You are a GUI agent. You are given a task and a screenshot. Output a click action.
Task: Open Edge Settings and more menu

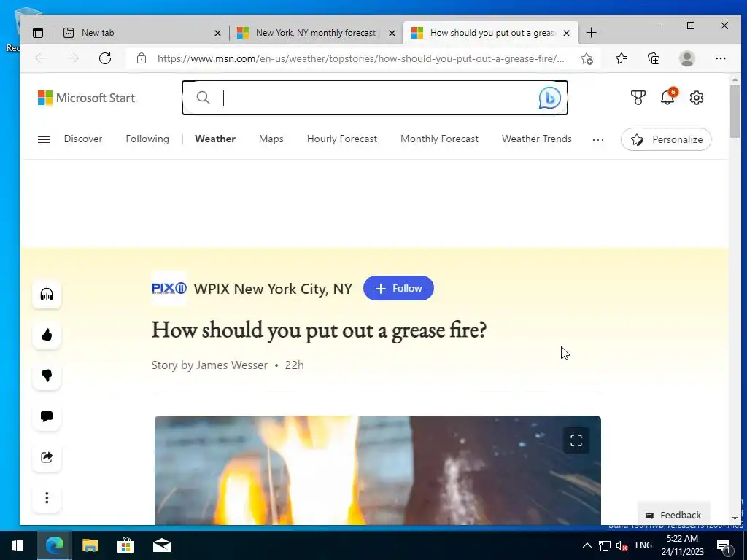coord(720,58)
